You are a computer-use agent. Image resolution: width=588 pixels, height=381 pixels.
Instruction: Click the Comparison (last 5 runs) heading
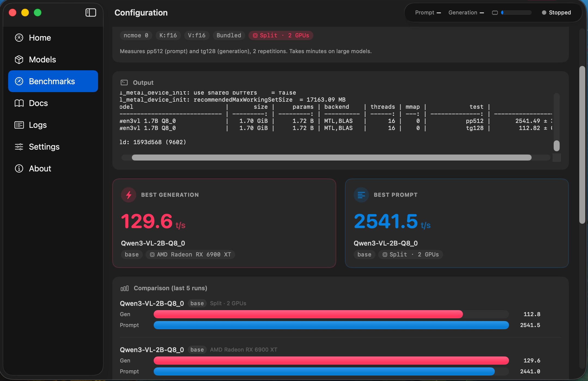171,288
